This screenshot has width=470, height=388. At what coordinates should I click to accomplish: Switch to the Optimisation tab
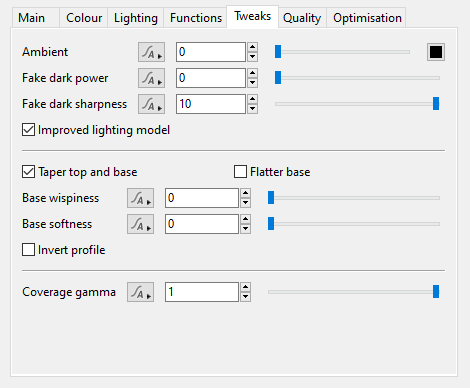(x=367, y=18)
